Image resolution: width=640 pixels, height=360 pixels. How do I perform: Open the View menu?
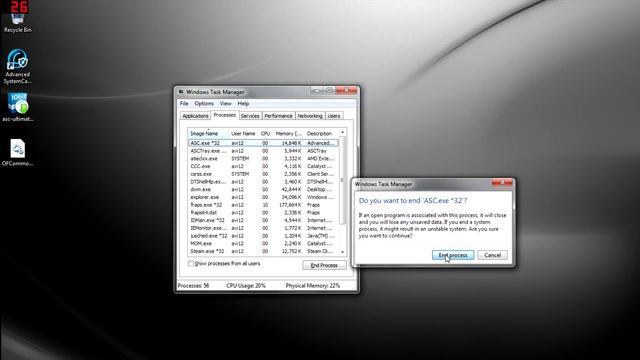pos(225,104)
